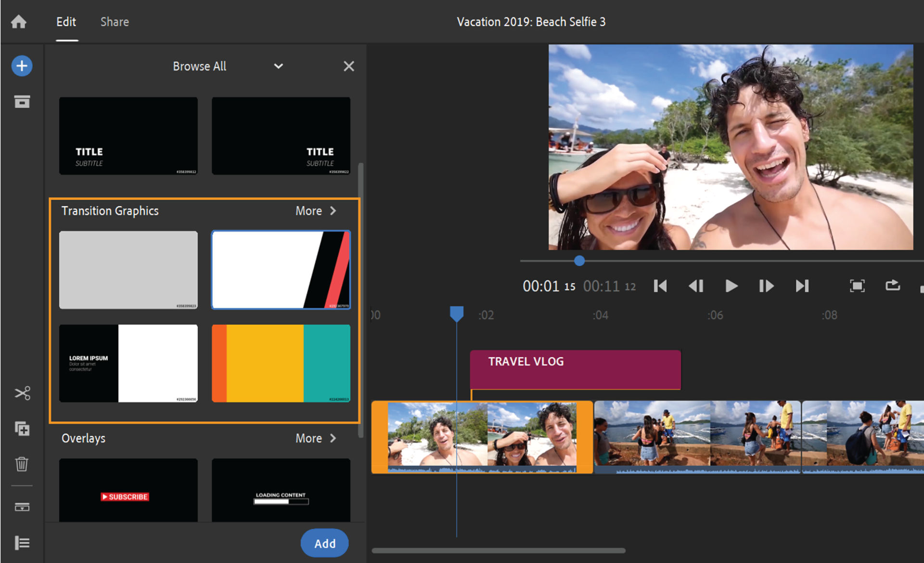Go to the previous edit point

tap(660, 286)
